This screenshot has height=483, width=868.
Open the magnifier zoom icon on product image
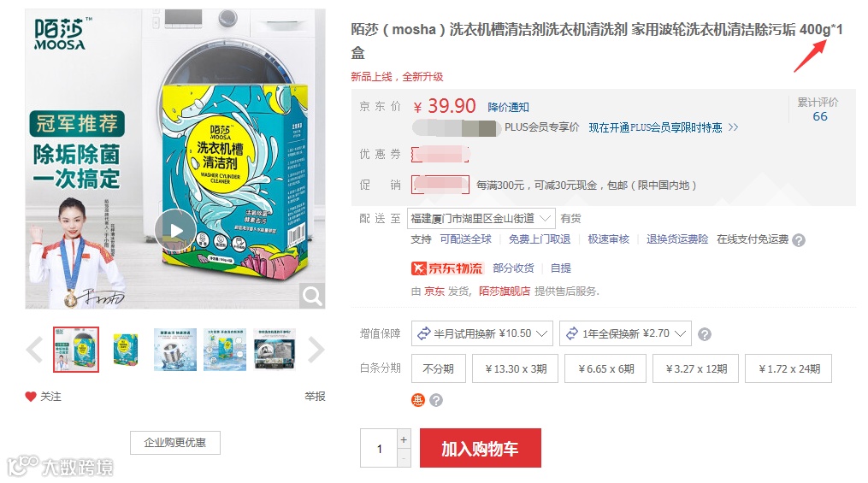[x=311, y=296]
